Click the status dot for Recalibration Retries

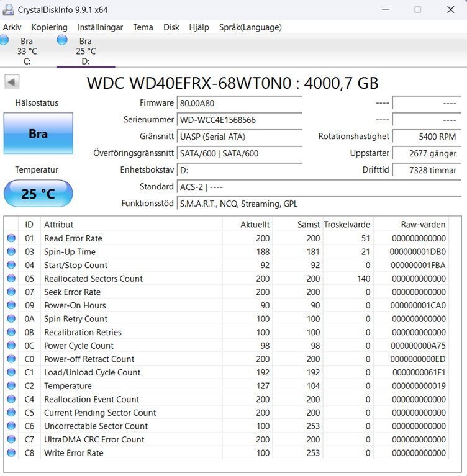pos(11,332)
